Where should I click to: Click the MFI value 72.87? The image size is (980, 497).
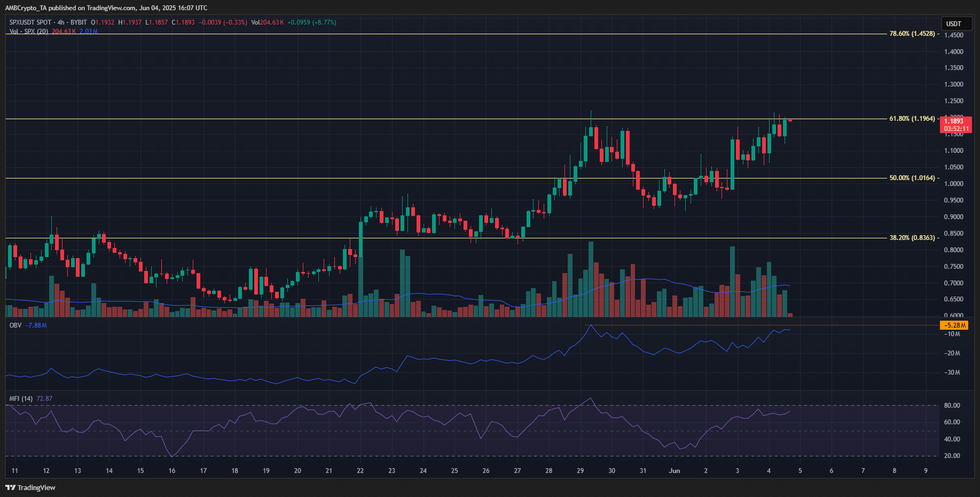(44, 399)
